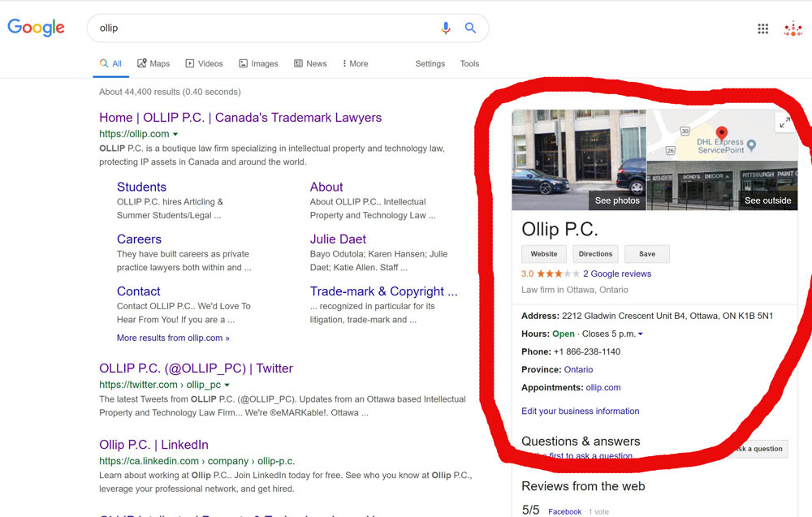Open search Settings
Screen dimensions: 812x517
coord(430,63)
